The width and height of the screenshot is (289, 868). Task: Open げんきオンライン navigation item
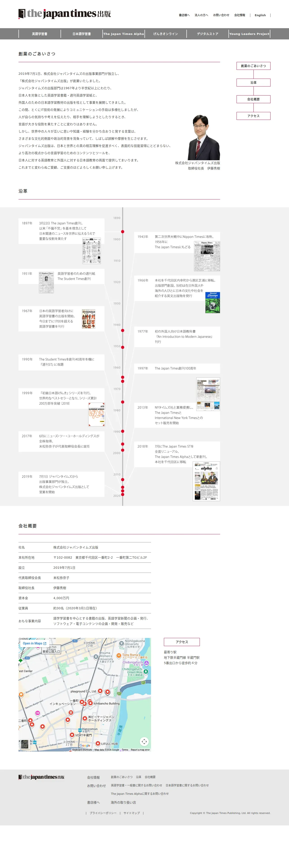click(165, 34)
